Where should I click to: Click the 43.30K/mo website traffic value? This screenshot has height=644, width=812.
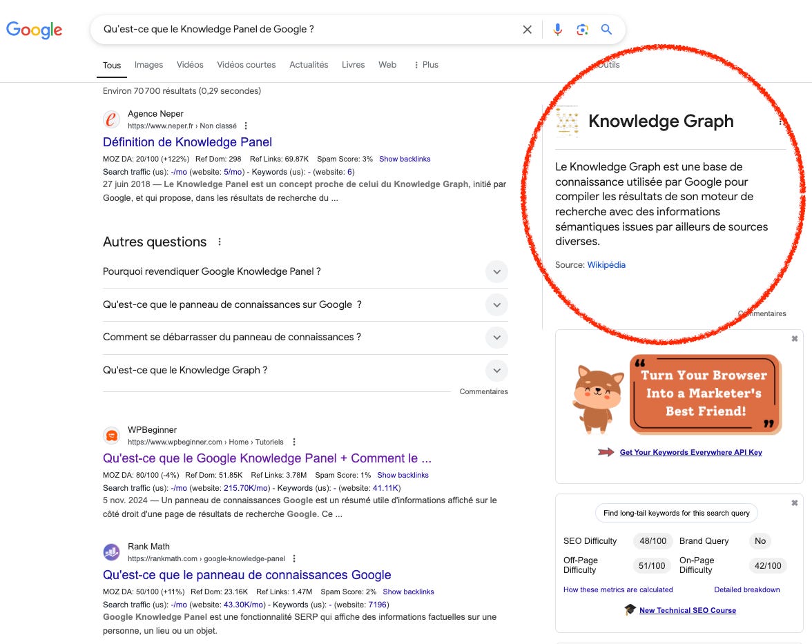pos(243,605)
